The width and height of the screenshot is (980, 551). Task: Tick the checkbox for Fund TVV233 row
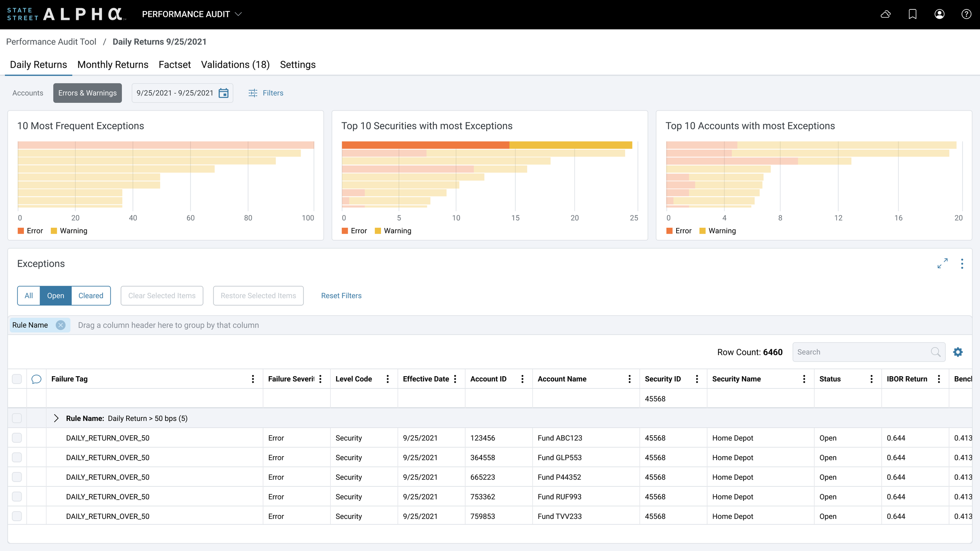pyautogui.click(x=17, y=516)
